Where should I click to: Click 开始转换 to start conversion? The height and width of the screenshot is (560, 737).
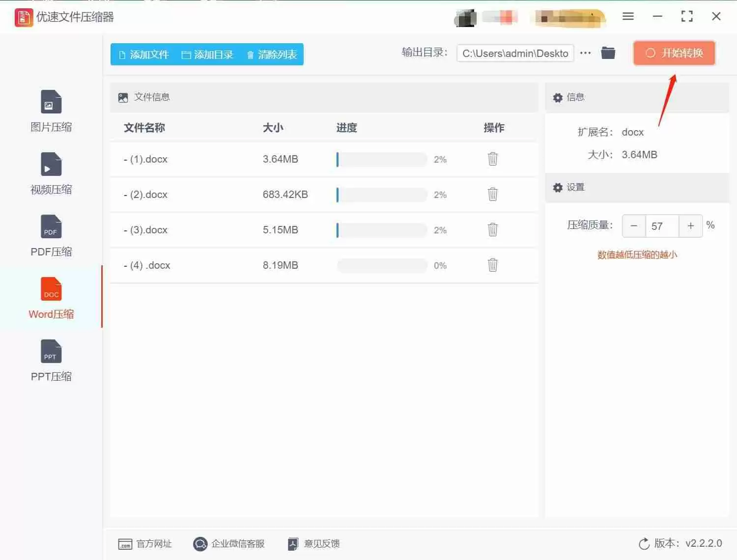tap(674, 53)
